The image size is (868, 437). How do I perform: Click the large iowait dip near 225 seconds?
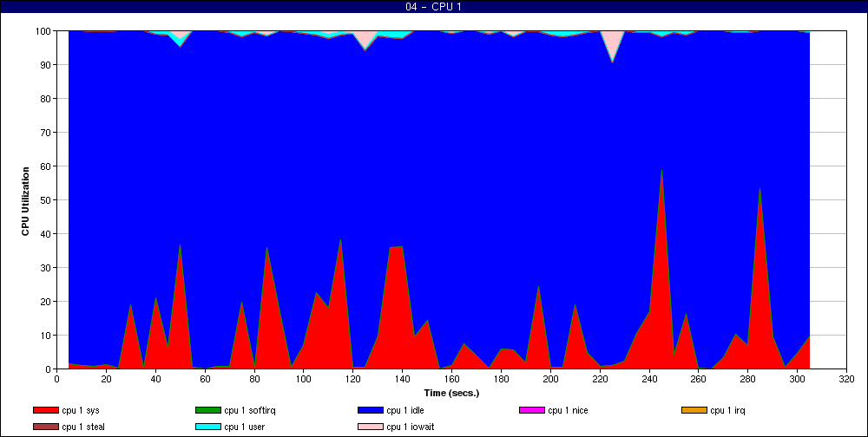(612, 47)
